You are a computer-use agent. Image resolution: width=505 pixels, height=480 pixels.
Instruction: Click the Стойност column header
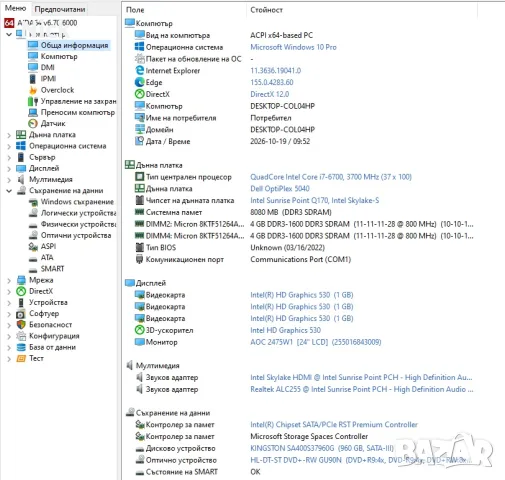click(x=266, y=10)
